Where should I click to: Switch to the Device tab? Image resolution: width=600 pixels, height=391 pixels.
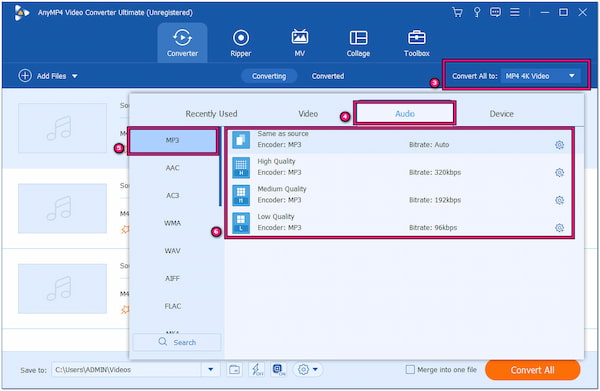tap(501, 114)
